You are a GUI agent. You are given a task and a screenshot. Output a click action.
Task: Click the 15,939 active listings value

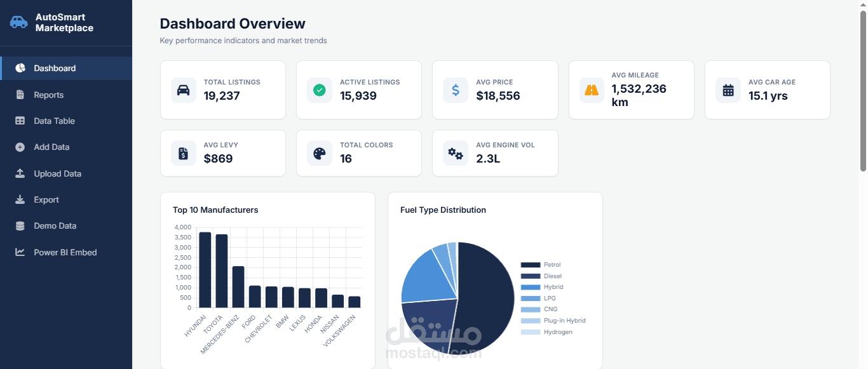(358, 96)
